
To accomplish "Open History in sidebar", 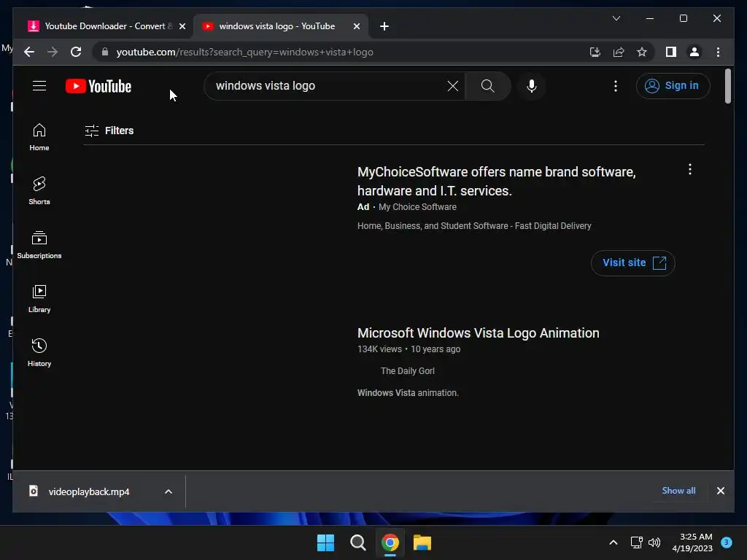I will pos(39,352).
